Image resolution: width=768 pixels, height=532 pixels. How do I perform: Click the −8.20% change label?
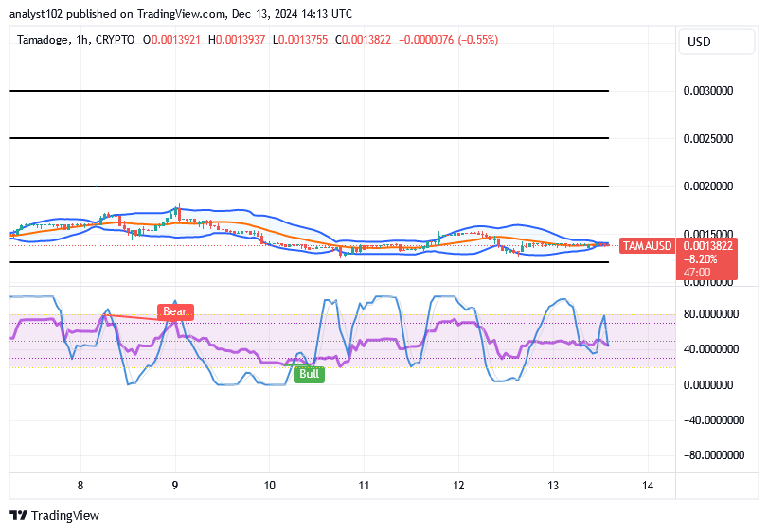click(701, 259)
